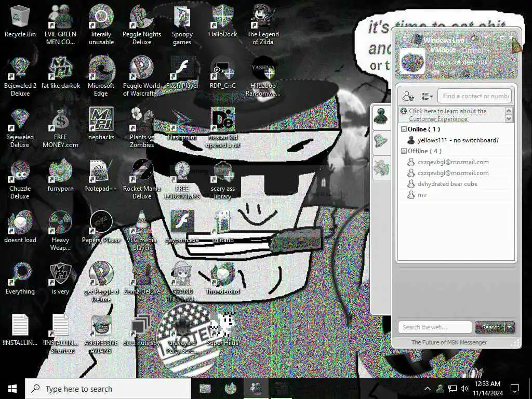Open the volume speaker tray icon

pos(464,389)
